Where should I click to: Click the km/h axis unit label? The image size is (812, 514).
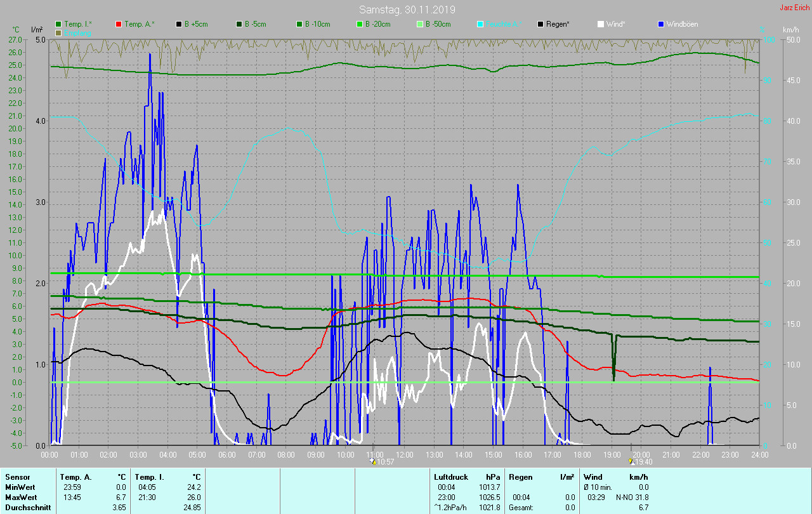point(790,30)
